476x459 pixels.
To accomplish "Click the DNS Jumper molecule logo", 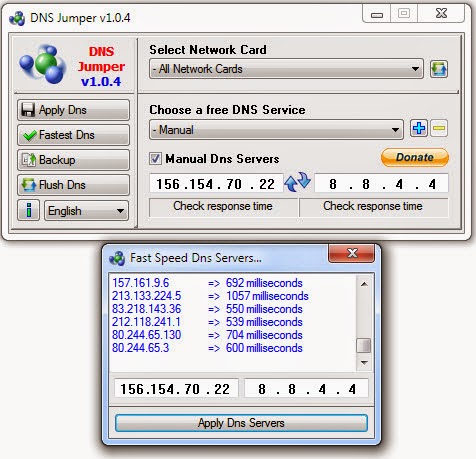I will pyautogui.click(x=43, y=65).
